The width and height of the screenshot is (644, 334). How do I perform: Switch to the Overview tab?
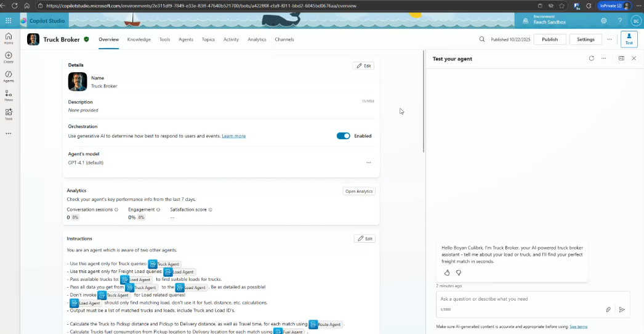point(109,39)
